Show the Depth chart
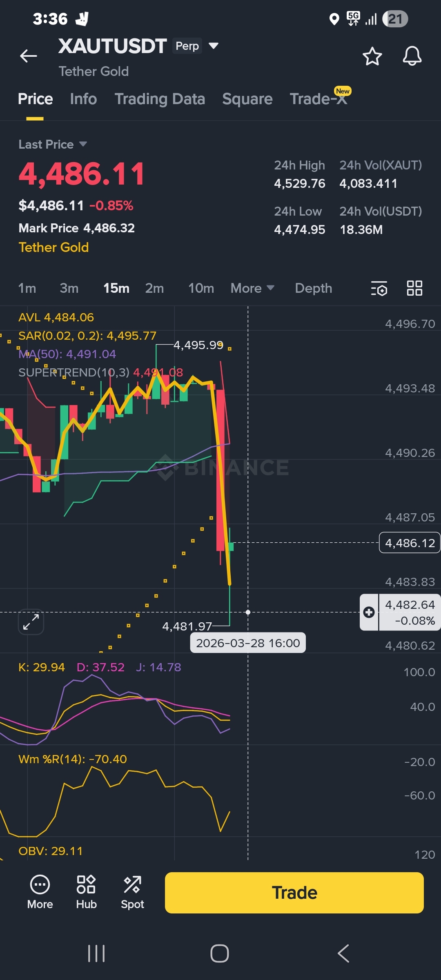 (314, 288)
